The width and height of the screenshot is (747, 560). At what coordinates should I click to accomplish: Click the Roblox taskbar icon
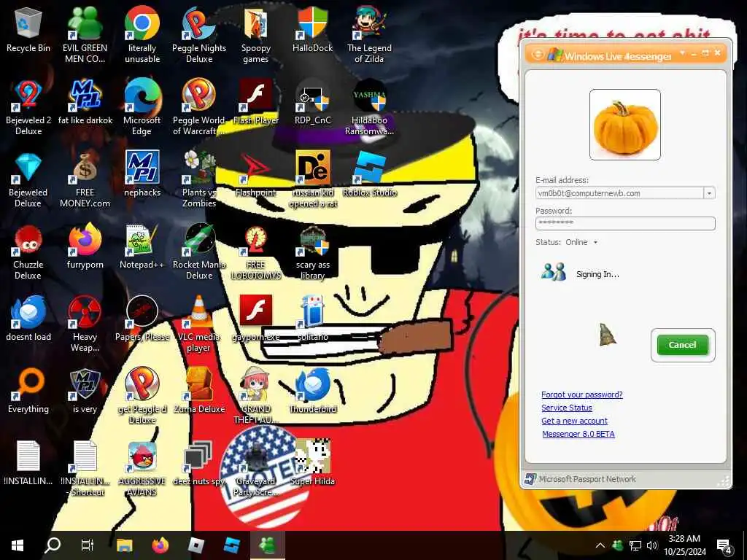tap(196, 545)
